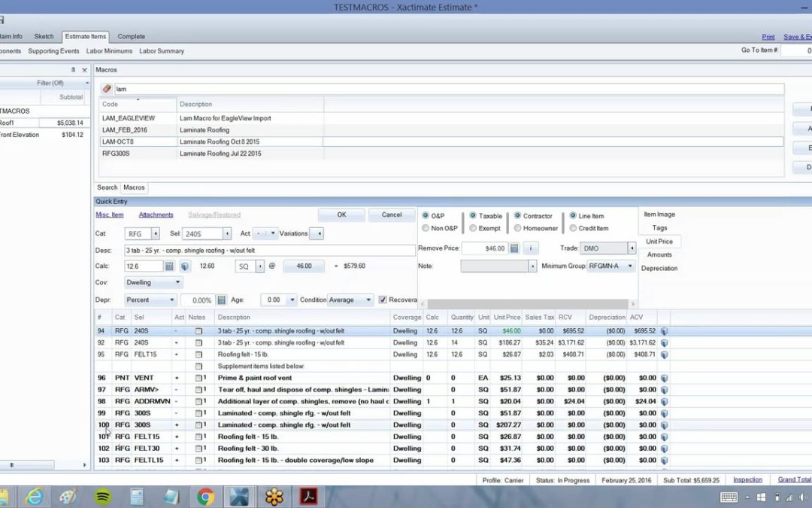Click the blue icon at end of row 92
812x508 pixels.
pos(664,342)
